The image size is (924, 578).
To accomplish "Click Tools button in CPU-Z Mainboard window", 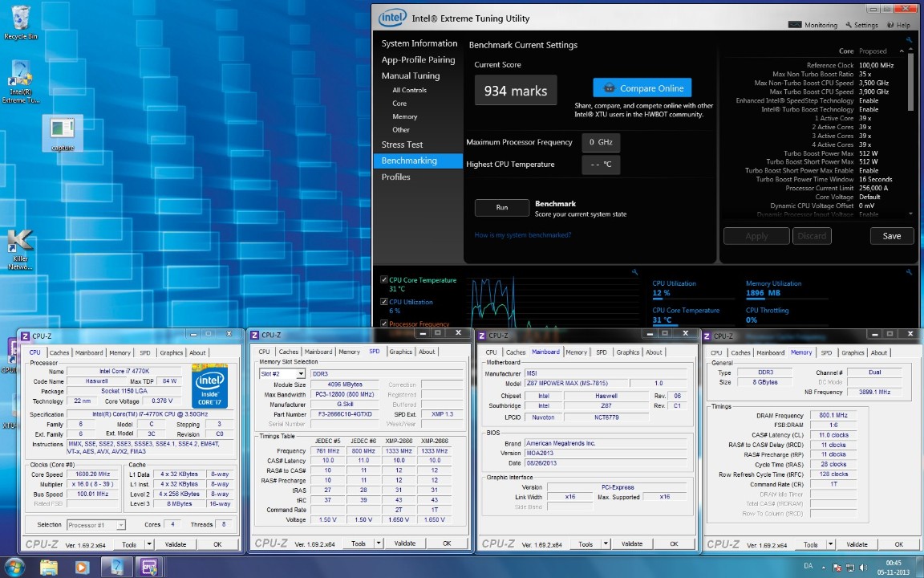I will tap(586, 543).
